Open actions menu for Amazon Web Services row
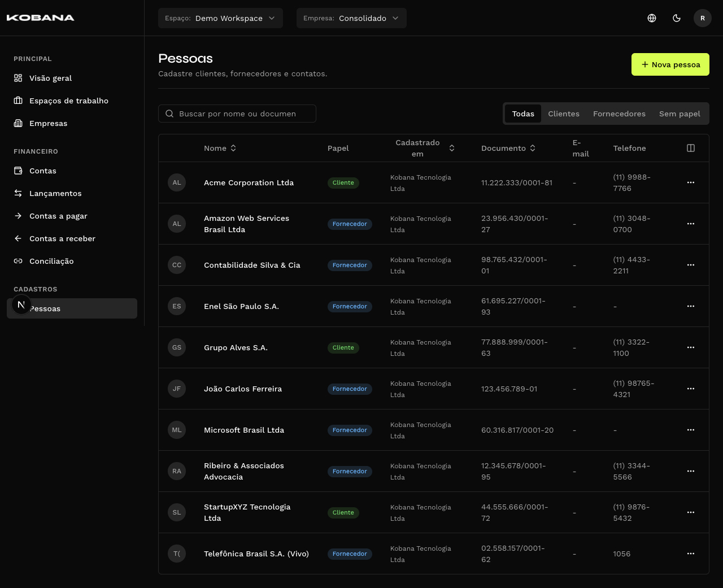Viewport: 723px width, 588px height. (x=691, y=224)
